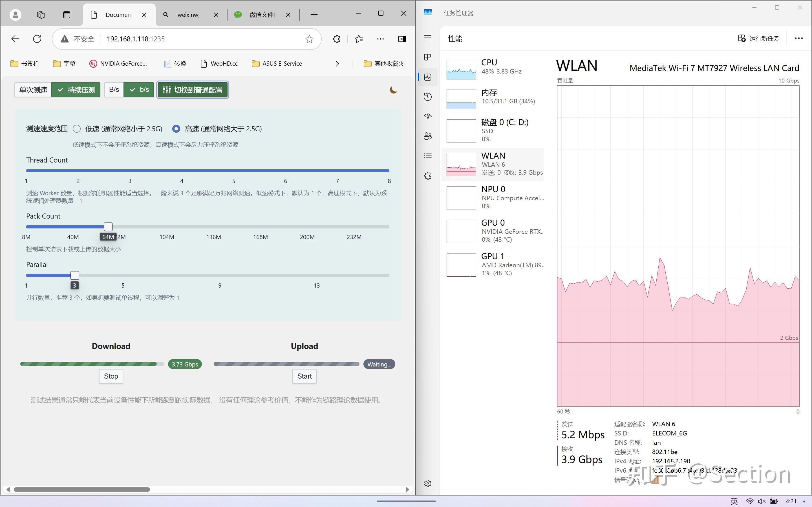Switch to 单次测速 mode
812x507 pixels.
[x=33, y=90]
